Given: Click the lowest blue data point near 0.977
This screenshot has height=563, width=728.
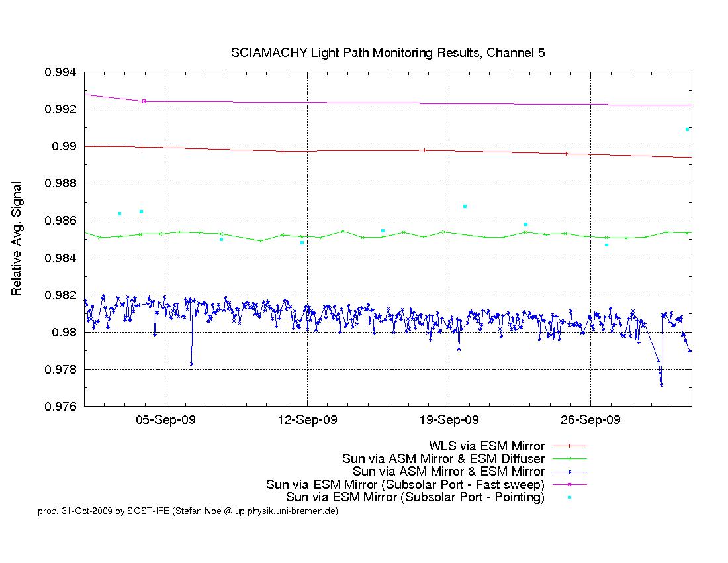Looking at the screenshot, I should coord(661,385).
